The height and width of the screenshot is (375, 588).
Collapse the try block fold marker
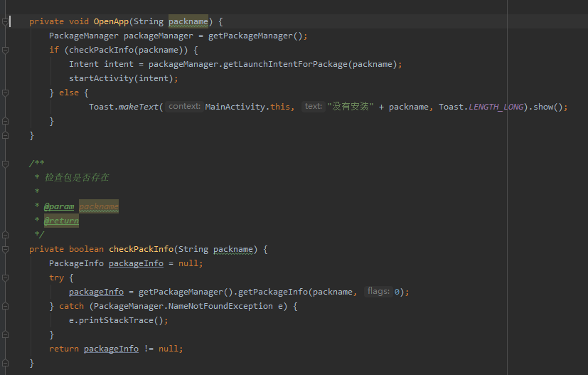pyautogui.click(x=6, y=278)
